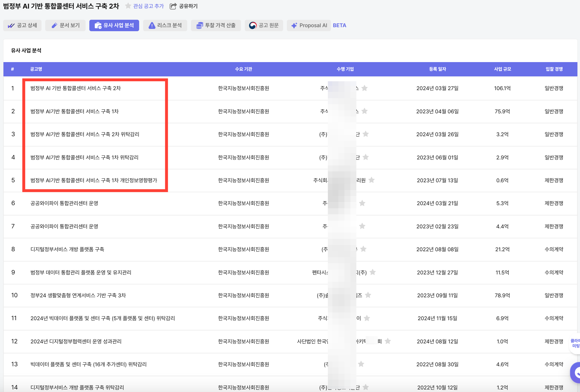Toggle favorite star in row 5

[x=371, y=180]
